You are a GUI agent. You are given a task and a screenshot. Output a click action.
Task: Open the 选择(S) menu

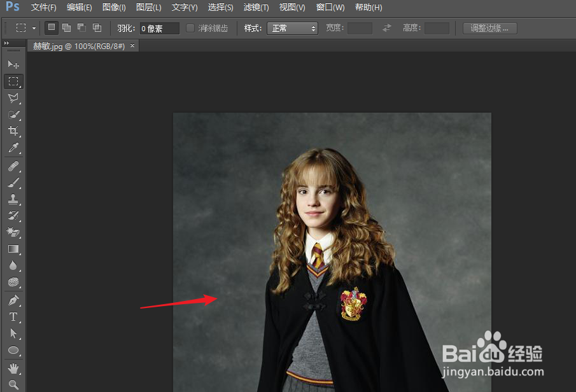point(220,8)
